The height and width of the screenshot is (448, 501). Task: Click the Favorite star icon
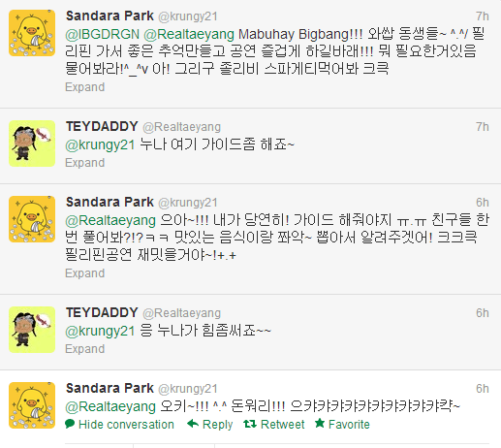click(320, 423)
